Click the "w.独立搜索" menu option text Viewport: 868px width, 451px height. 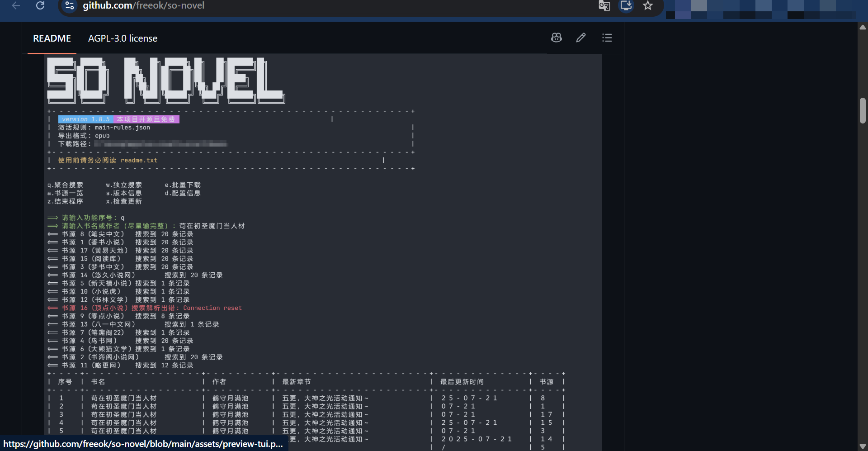[124, 185]
